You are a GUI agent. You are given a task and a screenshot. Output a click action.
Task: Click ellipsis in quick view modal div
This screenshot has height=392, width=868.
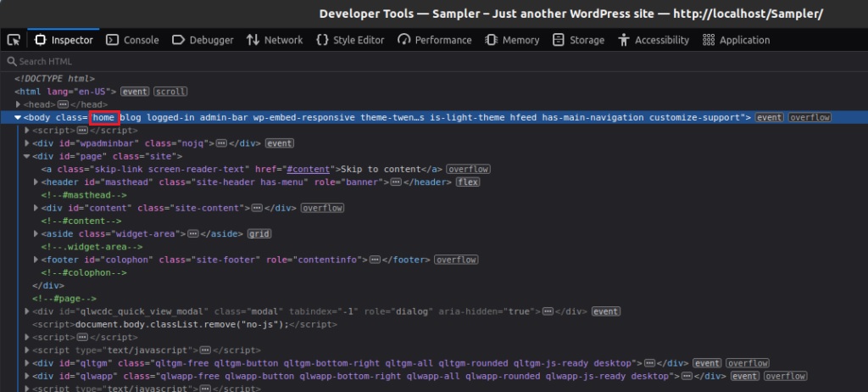point(548,311)
